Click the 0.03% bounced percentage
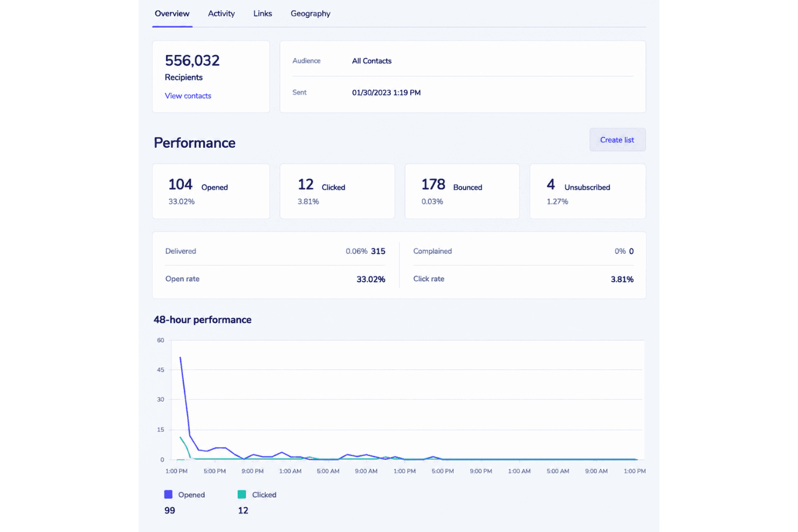The height and width of the screenshot is (532, 798). click(x=432, y=202)
